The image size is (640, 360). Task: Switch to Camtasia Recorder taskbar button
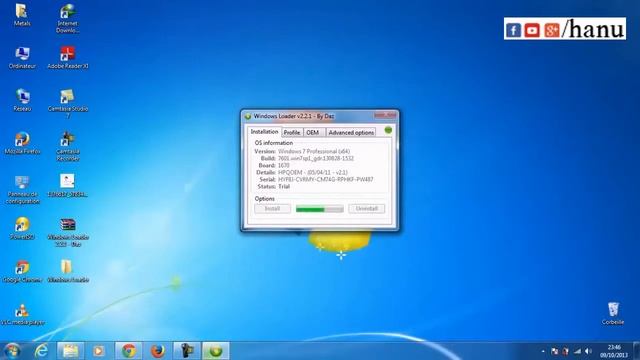[187, 351]
